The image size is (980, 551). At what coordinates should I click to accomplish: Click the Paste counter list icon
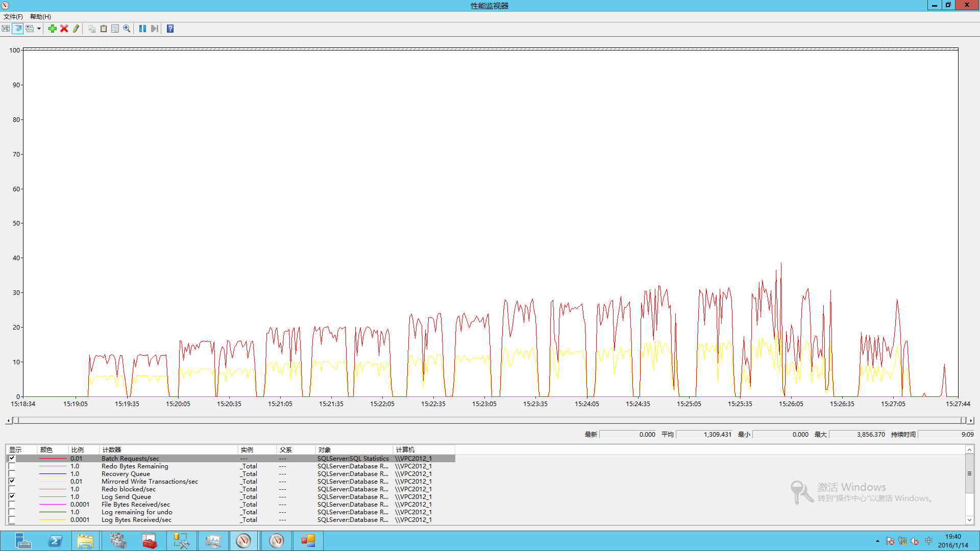(x=104, y=29)
